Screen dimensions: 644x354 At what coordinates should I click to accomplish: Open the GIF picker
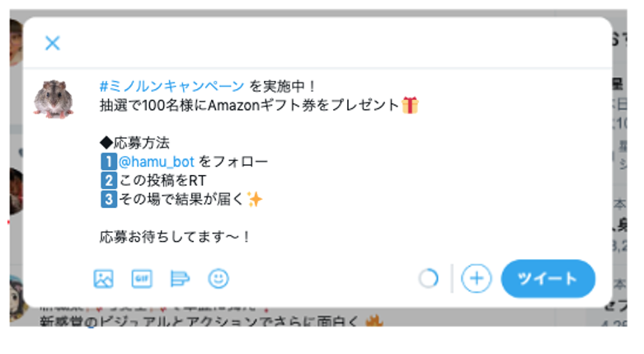pyautogui.click(x=142, y=279)
